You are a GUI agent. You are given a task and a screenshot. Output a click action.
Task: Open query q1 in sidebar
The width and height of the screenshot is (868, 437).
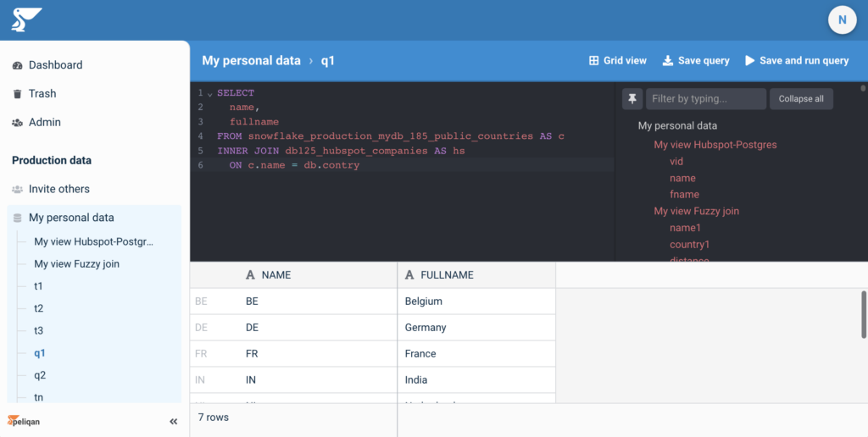(39, 353)
